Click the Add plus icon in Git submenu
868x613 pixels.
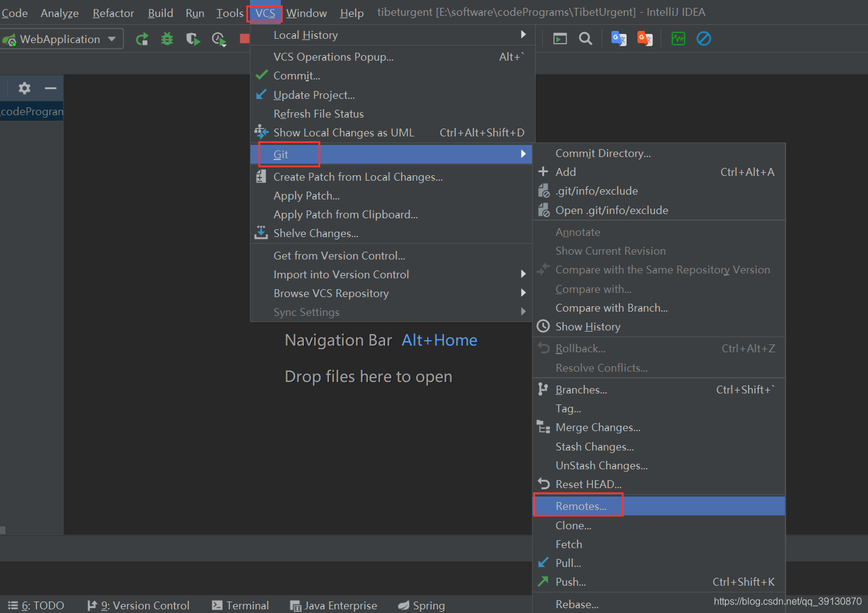click(x=543, y=172)
